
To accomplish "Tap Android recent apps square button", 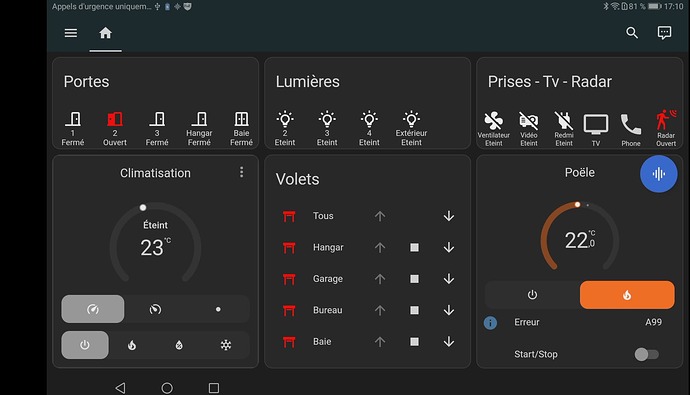I will 214,388.
